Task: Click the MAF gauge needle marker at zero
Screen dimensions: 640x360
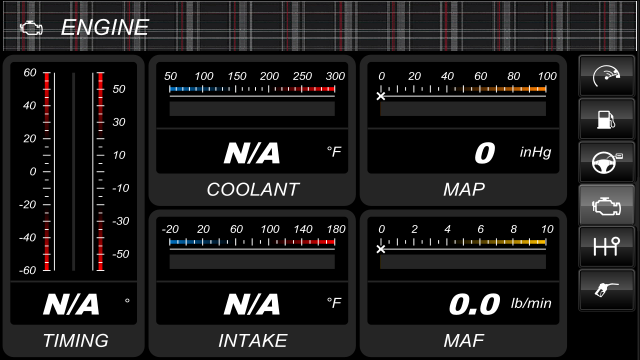Action: click(x=381, y=249)
